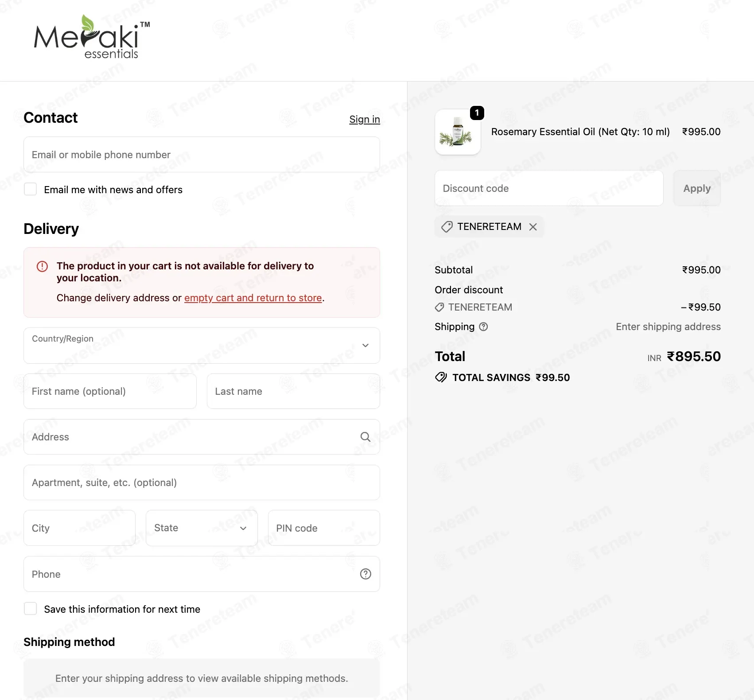Click the total savings tag icon
This screenshot has width=754, height=700.
(x=441, y=377)
